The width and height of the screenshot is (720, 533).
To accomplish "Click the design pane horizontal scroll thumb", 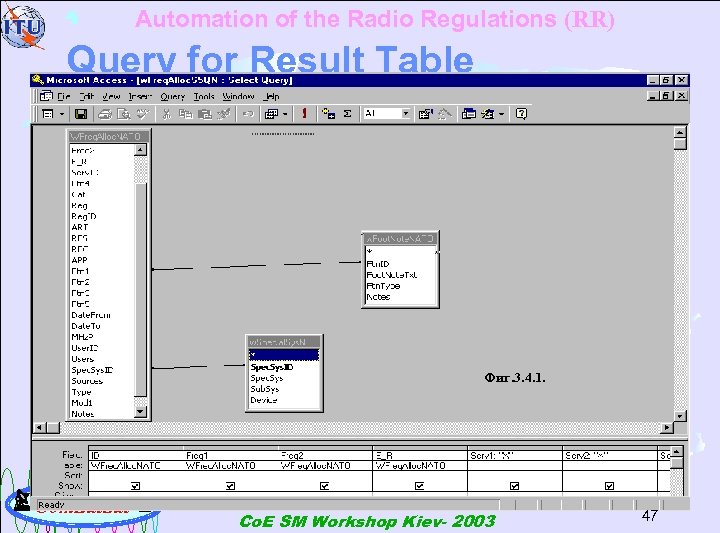I will (x=53, y=427).
